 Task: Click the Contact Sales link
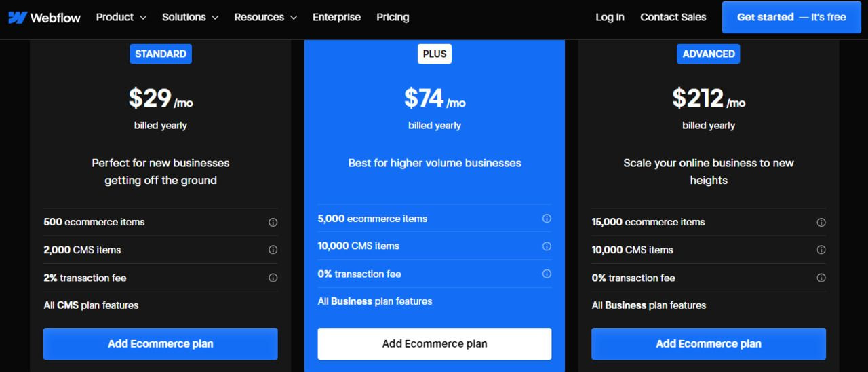(x=673, y=17)
